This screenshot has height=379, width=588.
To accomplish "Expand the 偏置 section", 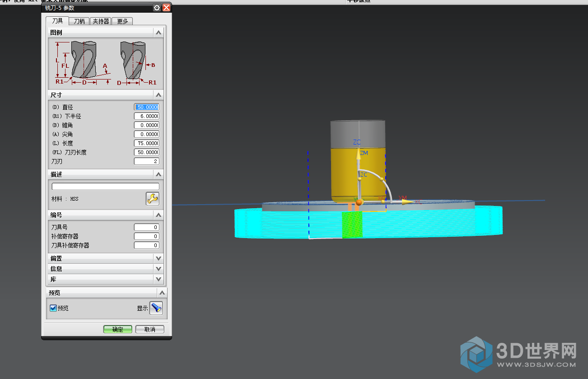I will pyautogui.click(x=158, y=258).
